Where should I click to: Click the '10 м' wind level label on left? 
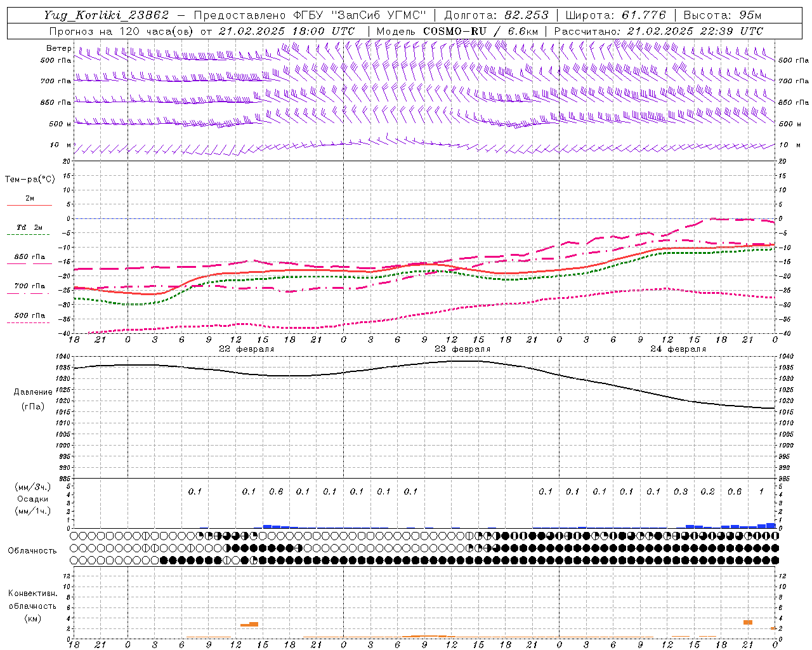pos(60,145)
